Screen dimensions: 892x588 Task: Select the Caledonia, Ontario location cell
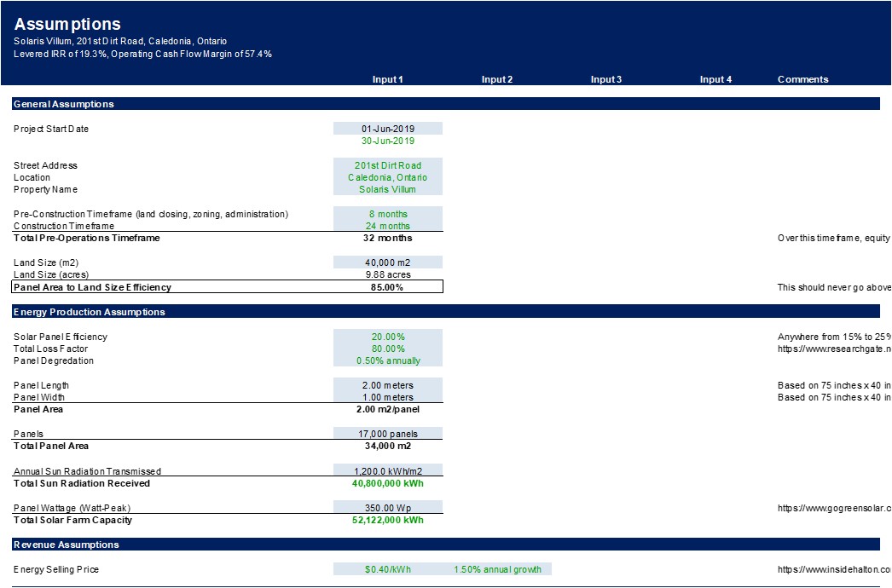(x=388, y=177)
